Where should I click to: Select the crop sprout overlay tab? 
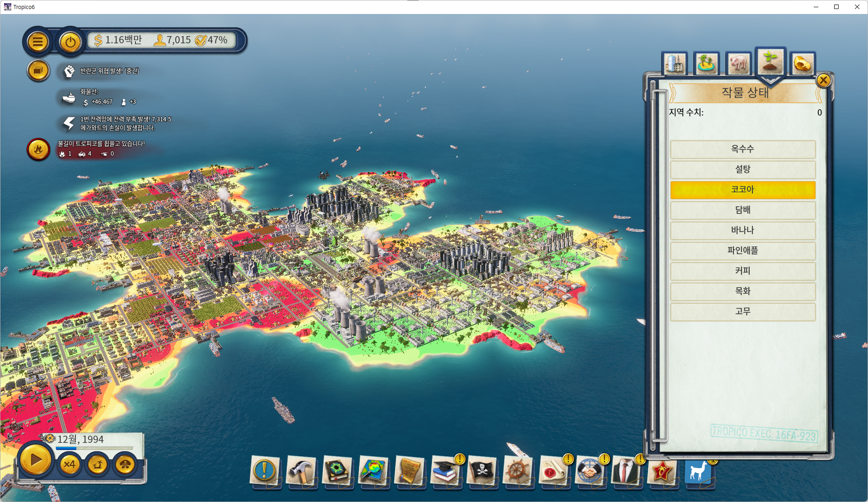pos(770,62)
